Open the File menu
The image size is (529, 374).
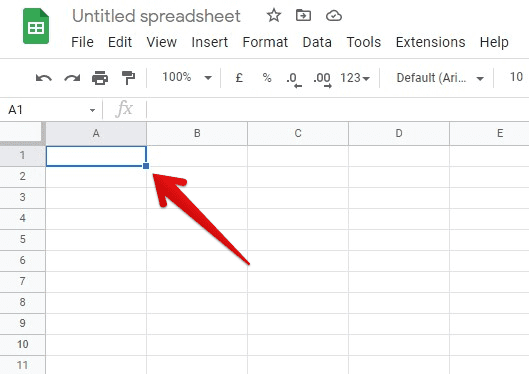coord(82,42)
